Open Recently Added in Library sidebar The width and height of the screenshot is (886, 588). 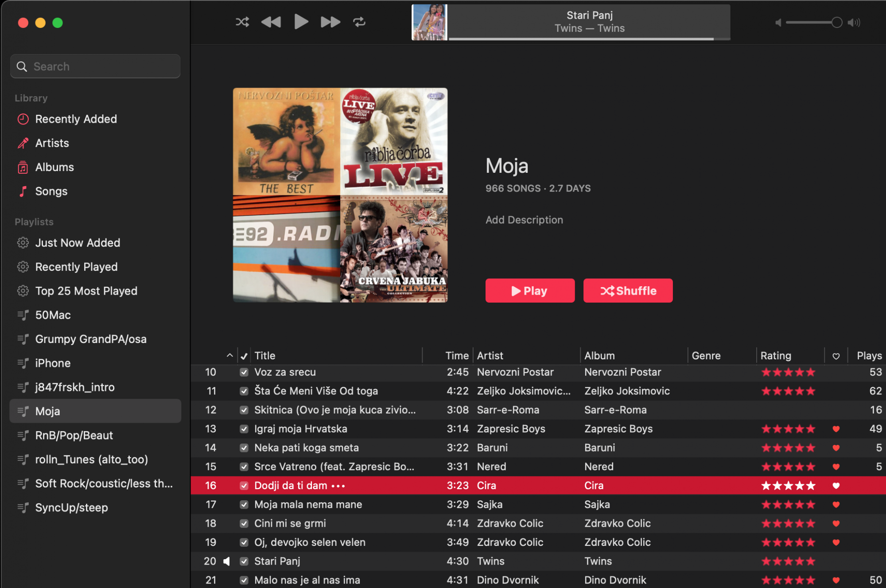76,119
